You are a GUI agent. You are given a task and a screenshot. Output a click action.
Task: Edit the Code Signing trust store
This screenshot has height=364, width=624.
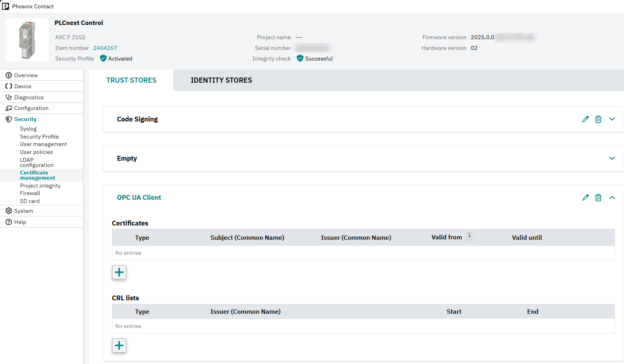coord(586,119)
